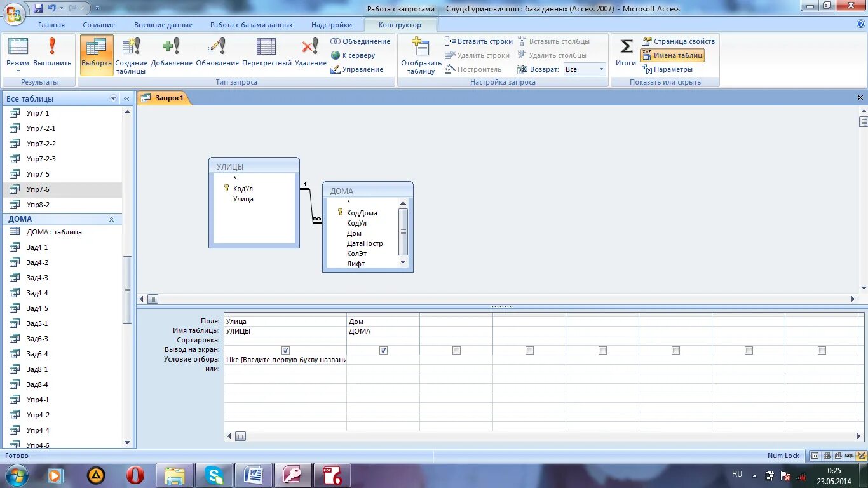Click Управление data definition query
Screen dimensions: 868x488
pyautogui.click(x=357, y=69)
